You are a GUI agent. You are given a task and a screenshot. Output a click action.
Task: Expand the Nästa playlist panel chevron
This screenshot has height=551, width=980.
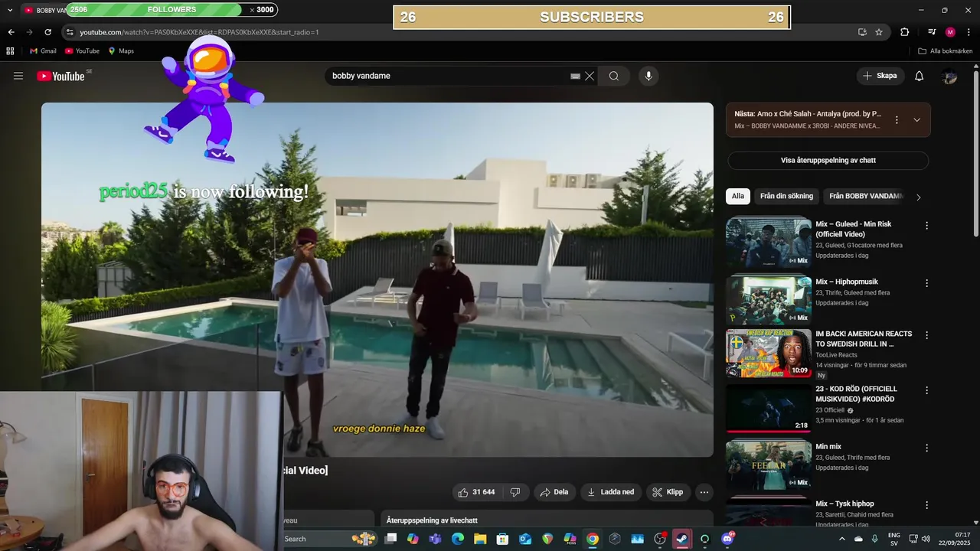[x=916, y=119]
